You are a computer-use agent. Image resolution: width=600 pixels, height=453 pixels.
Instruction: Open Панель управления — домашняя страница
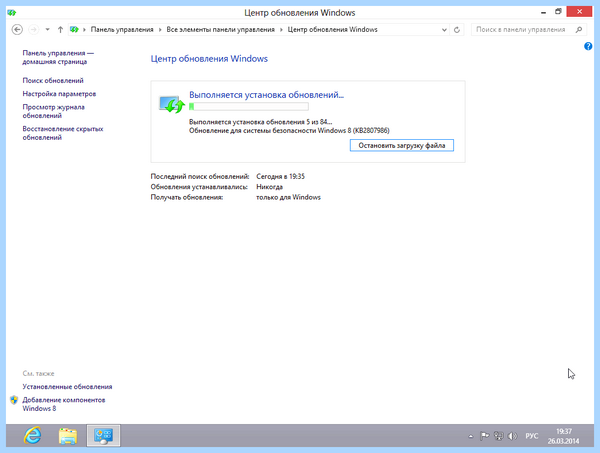point(58,57)
